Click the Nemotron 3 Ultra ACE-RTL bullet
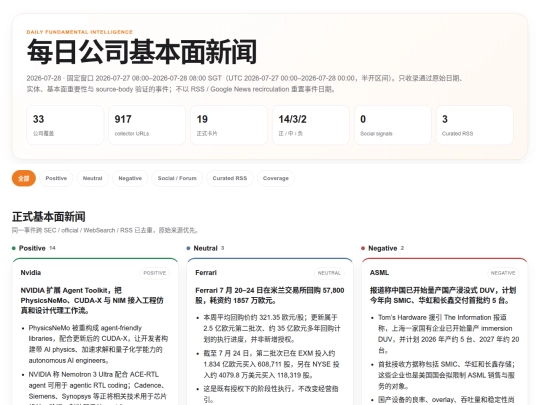 click(98, 387)
